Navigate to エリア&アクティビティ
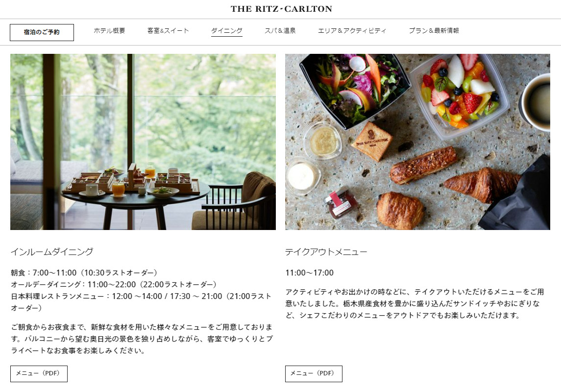561x392 pixels. (x=352, y=31)
